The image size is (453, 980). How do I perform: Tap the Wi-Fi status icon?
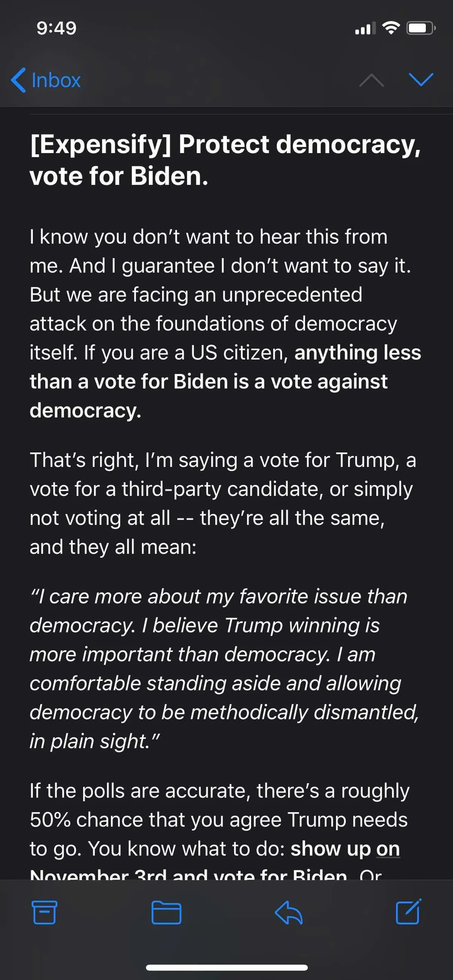point(391,28)
